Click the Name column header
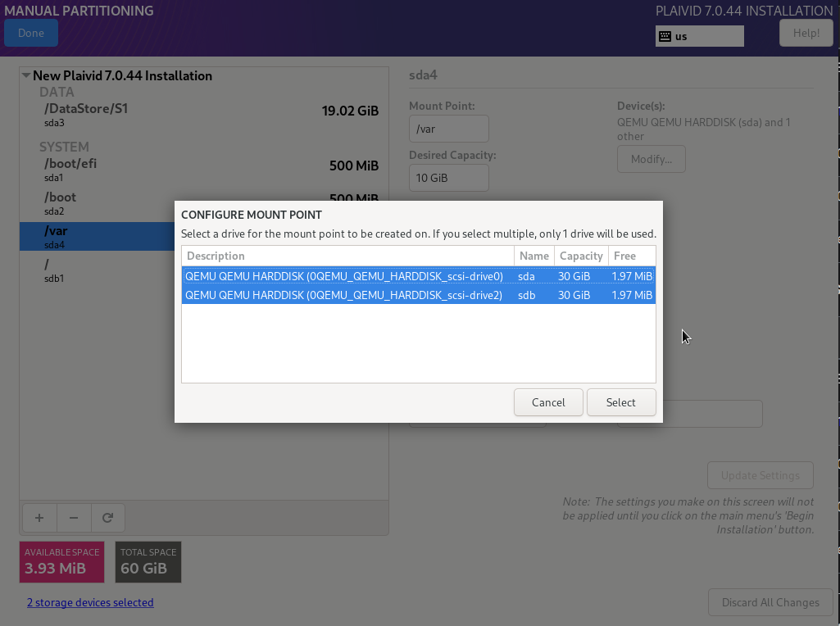The width and height of the screenshot is (840, 626). click(534, 256)
